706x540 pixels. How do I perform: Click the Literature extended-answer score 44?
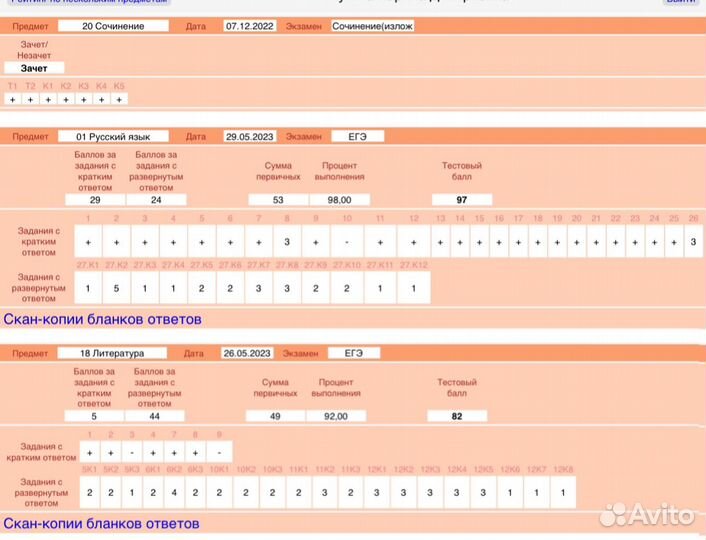click(x=154, y=416)
